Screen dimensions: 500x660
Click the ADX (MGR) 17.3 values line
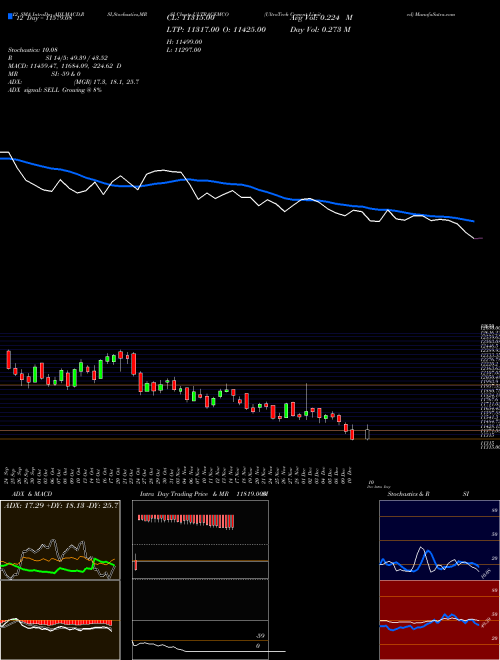click(73, 82)
